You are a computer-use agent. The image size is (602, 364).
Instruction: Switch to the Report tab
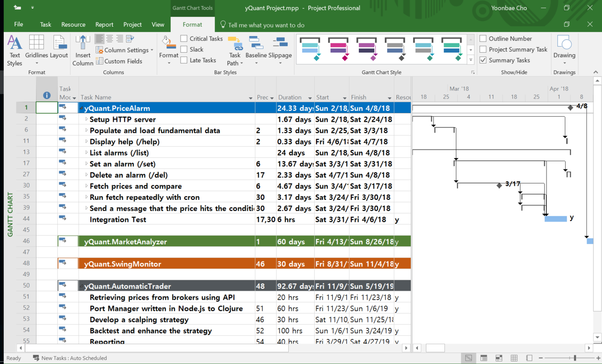104,24
